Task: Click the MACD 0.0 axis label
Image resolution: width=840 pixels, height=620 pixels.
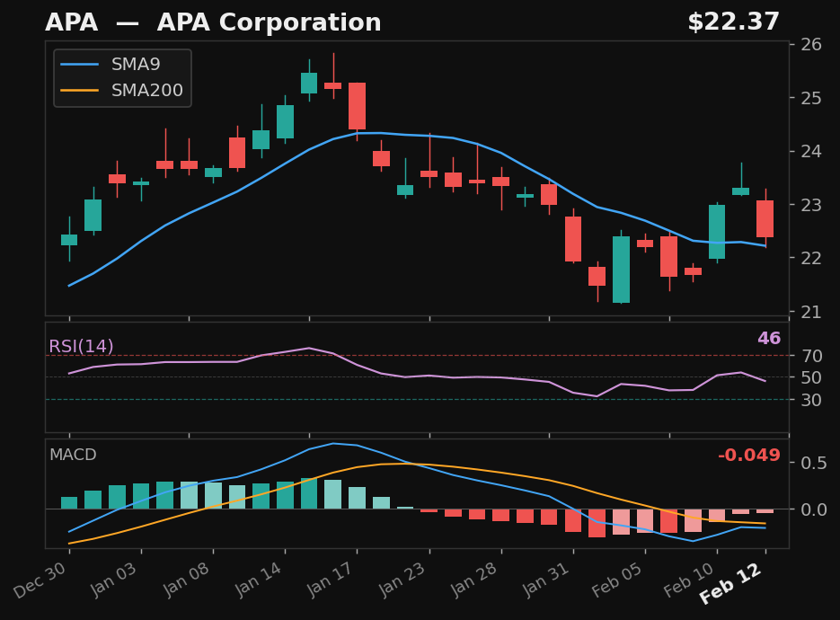Action: (x=814, y=509)
